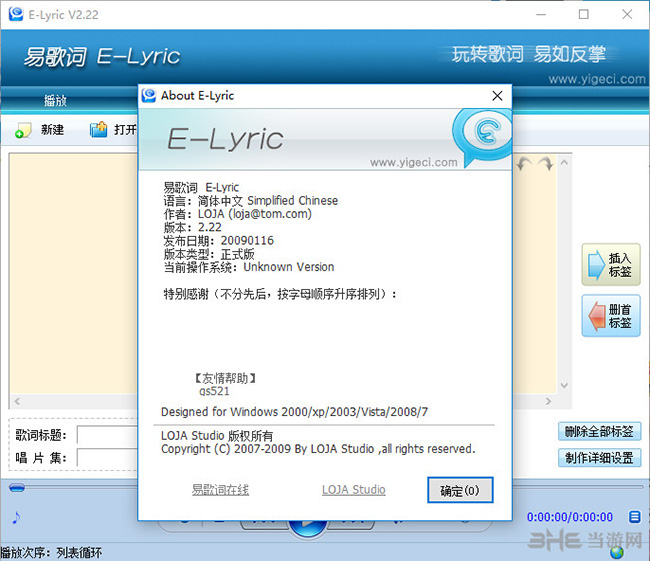650x561 pixels.
Task: Click the About dialog title icon
Action: tap(148, 96)
